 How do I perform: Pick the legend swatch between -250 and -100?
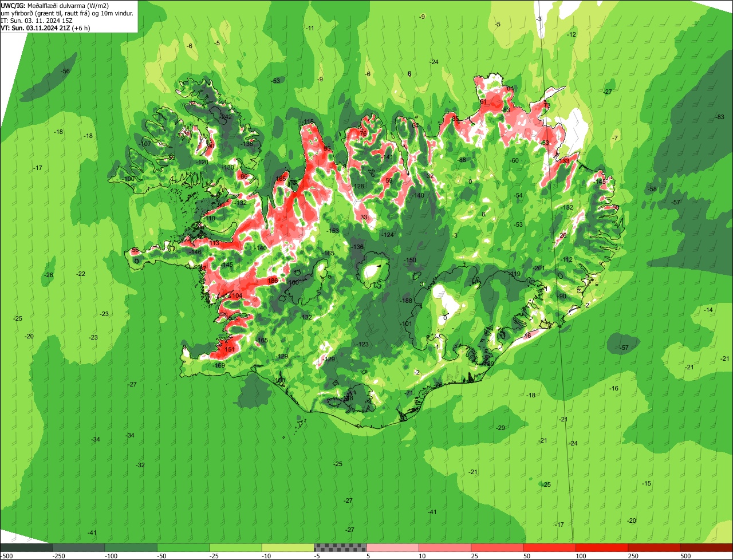pyautogui.click(x=78, y=547)
